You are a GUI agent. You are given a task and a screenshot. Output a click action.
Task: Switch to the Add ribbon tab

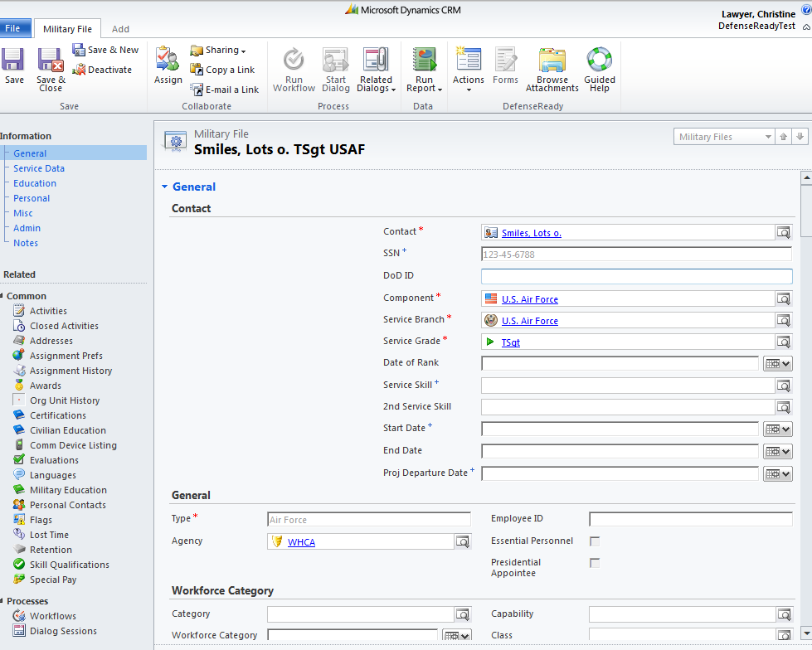pos(120,29)
